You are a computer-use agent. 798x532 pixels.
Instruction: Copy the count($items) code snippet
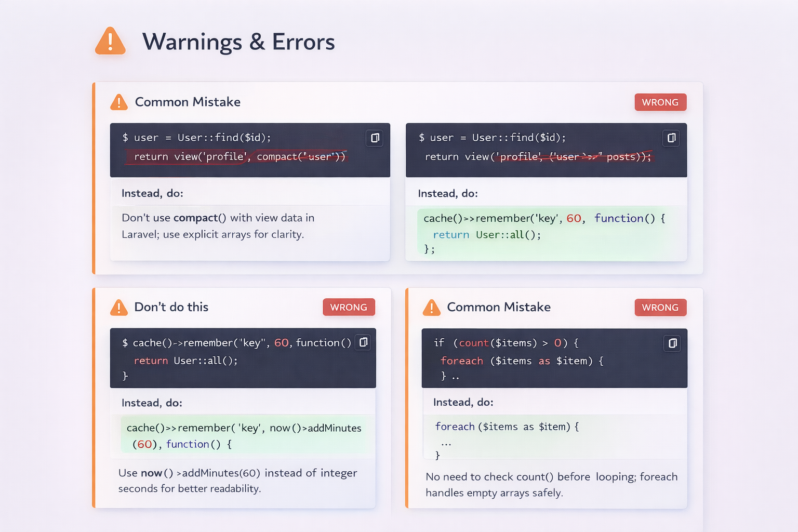pyautogui.click(x=672, y=343)
